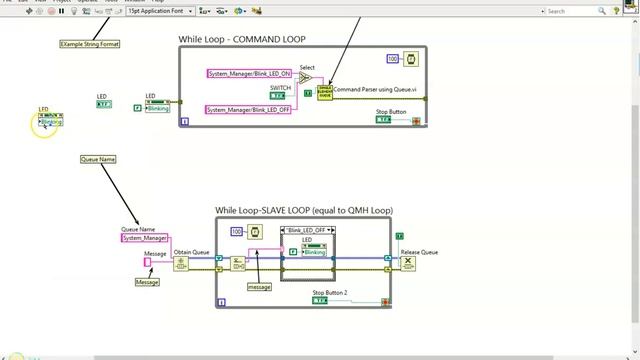Click the true constant beside Command Parser
640x360 pixels.
click(308, 93)
